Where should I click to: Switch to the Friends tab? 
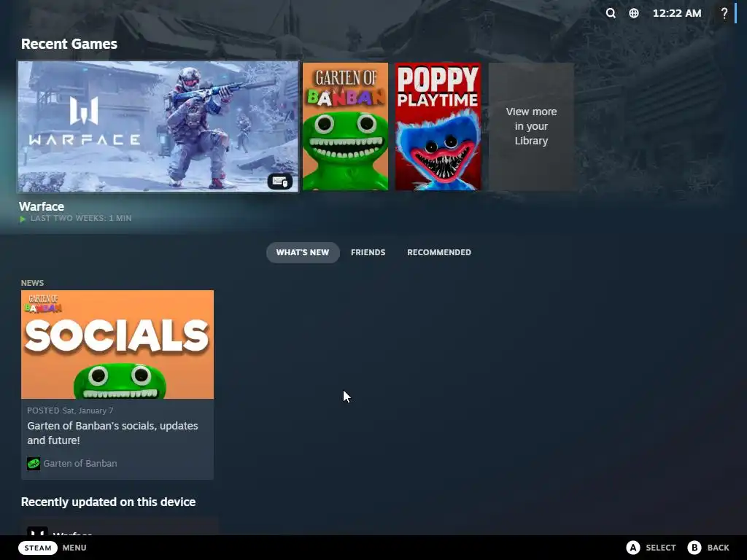point(368,252)
